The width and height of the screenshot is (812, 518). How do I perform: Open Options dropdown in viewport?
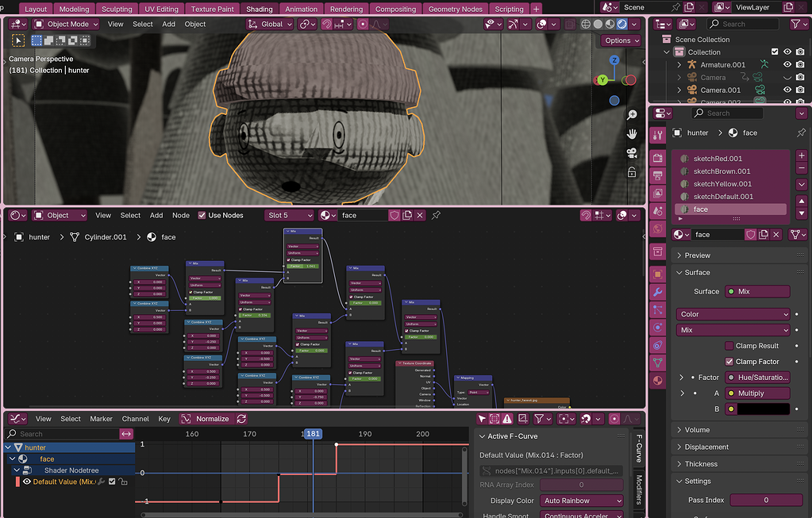622,40
